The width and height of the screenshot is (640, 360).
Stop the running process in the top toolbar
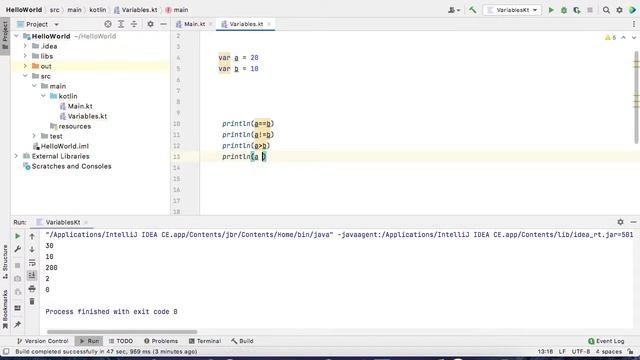(x=590, y=10)
